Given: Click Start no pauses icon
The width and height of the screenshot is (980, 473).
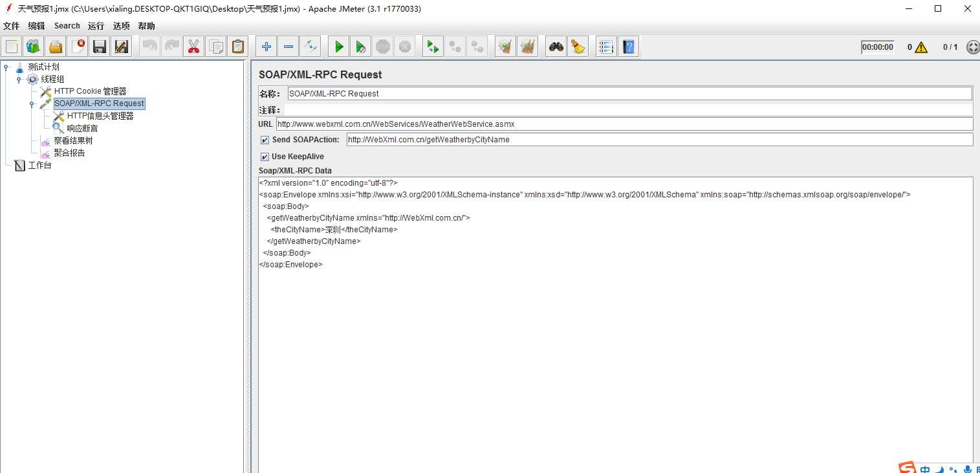Looking at the screenshot, I should (x=361, y=47).
